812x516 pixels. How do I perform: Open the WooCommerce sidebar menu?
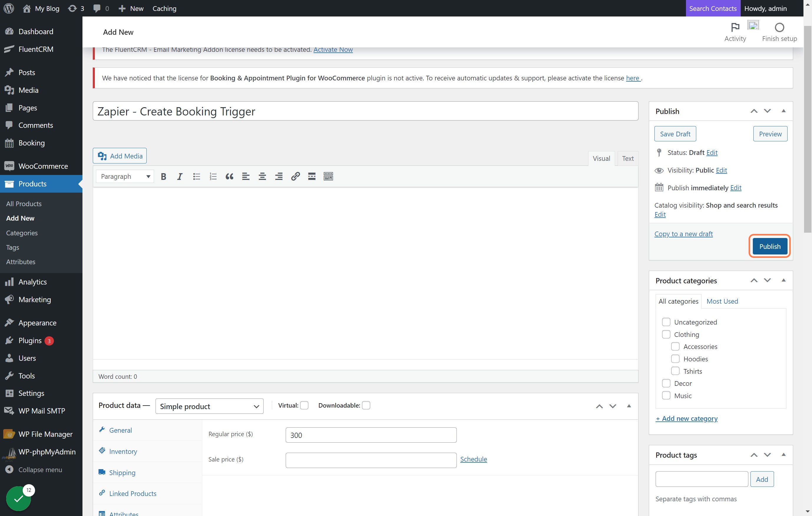[x=41, y=166]
